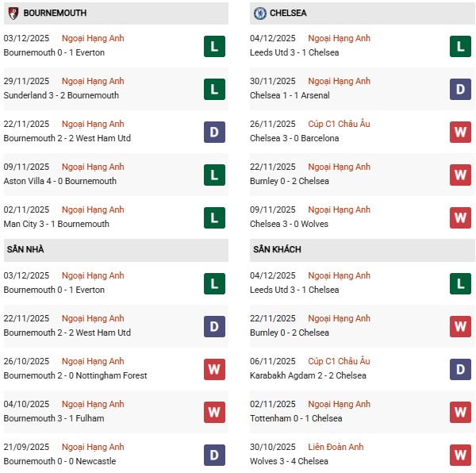476x473 pixels.
Task: Click the D badge for Chelsea 1-1 Arsenal
Action: pyautogui.click(x=461, y=89)
